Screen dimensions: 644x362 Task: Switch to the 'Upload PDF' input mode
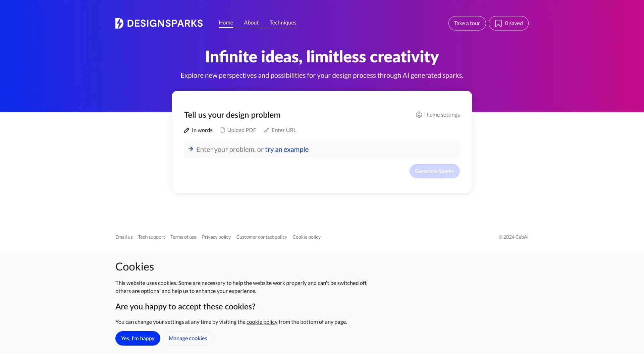point(241,130)
